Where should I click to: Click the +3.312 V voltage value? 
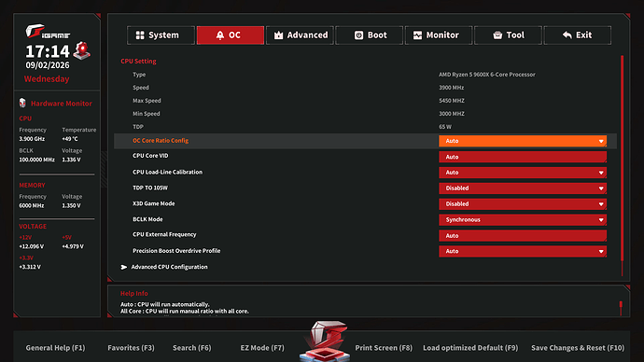coord(30,267)
